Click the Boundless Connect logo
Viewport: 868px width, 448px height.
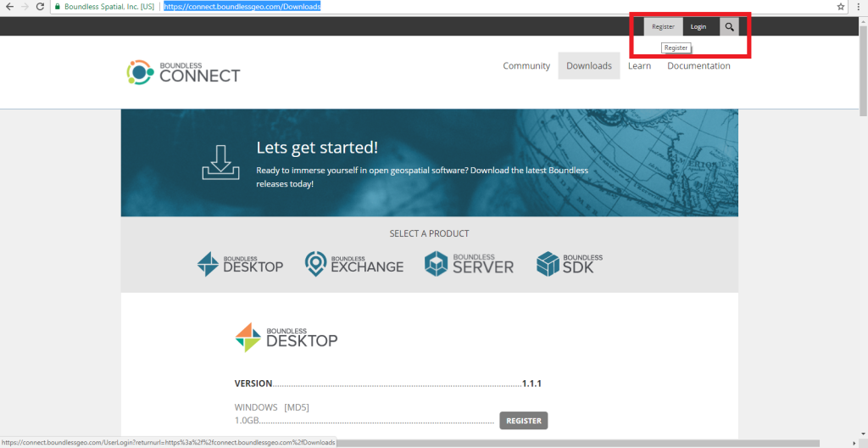pos(183,73)
